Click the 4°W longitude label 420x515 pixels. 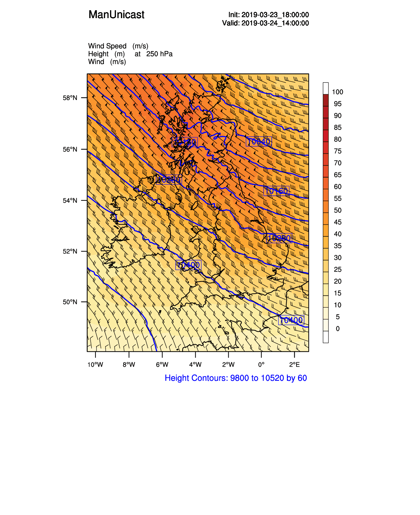click(195, 365)
